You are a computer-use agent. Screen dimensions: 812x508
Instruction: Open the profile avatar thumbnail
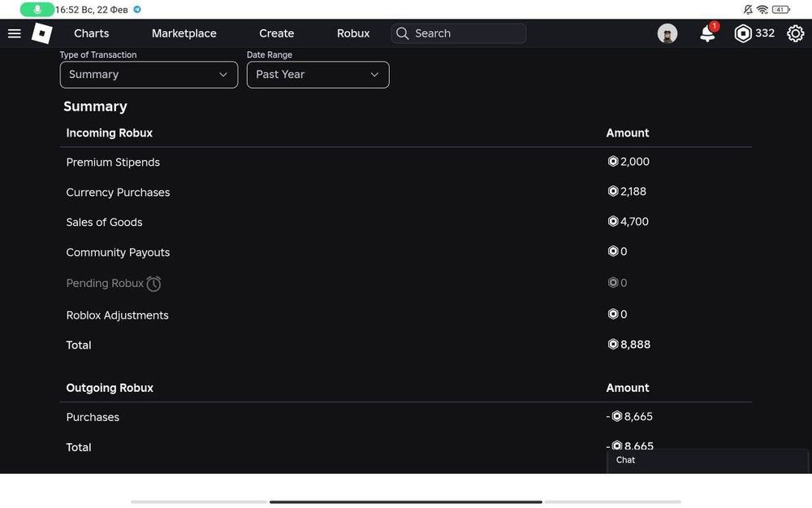667,33
